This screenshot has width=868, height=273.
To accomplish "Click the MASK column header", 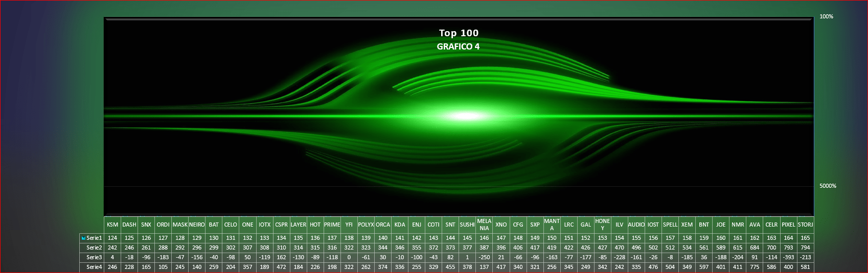I will [180, 225].
